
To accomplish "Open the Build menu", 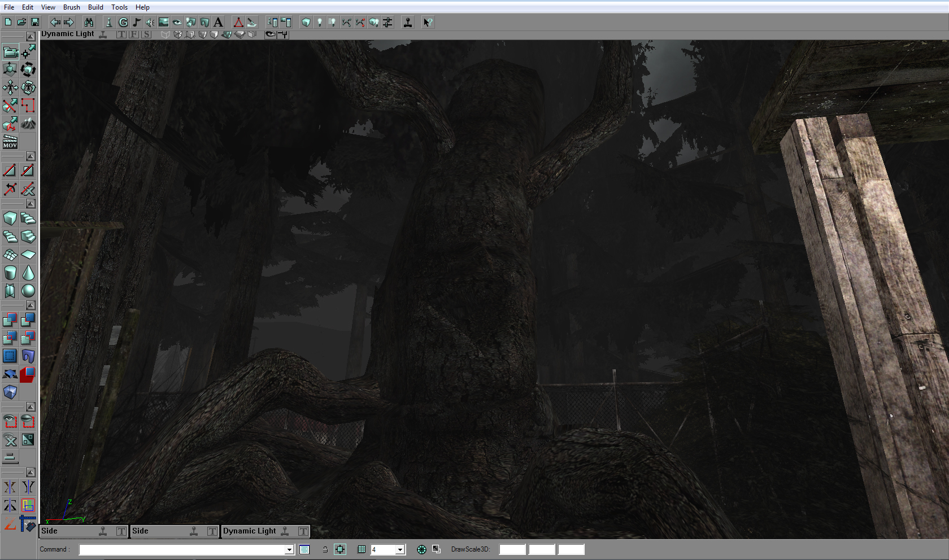I will [x=95, y=7].
